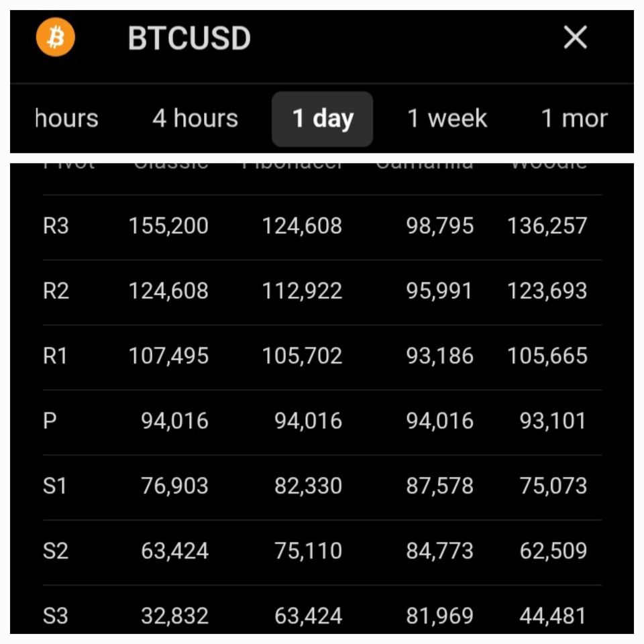The image size is (644, 644).
Task: Switch to the 4 hours tab
Action: click(x=195, y=119)
